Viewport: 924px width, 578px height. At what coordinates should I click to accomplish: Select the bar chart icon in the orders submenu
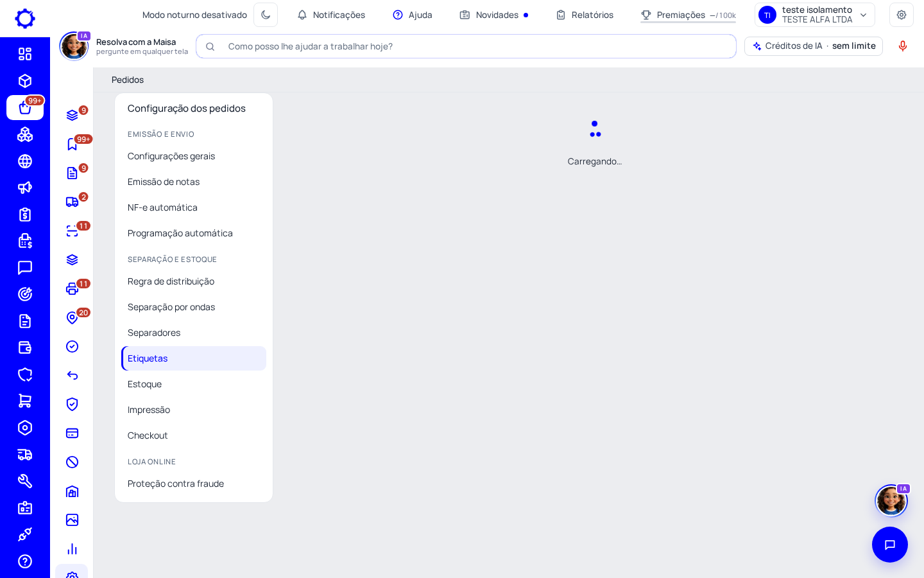coord(73,548)
